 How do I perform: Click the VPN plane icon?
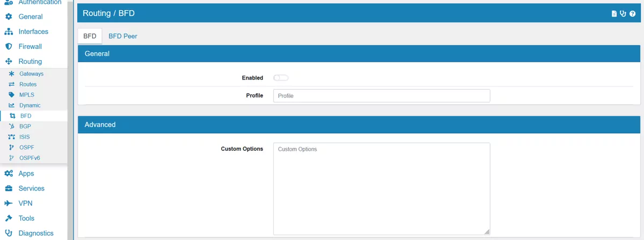click(x=9, y=203)
